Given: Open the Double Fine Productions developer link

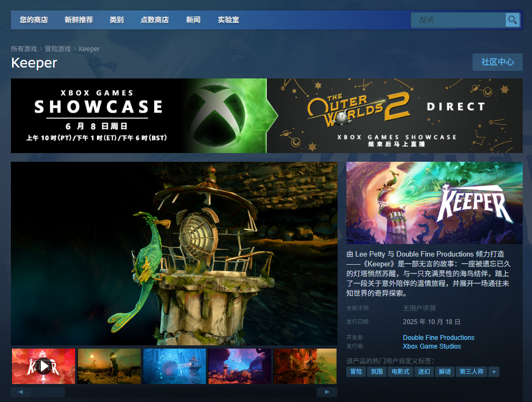Looking at the screenshot, I should [x=438, y=338].
